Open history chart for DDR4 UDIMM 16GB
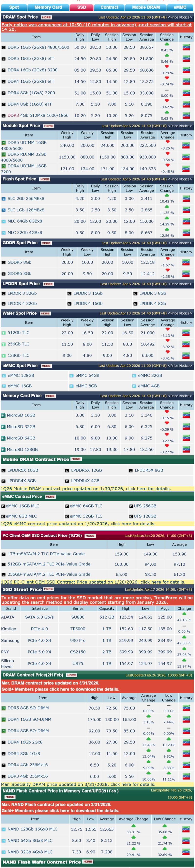 [x=185, y=168]
